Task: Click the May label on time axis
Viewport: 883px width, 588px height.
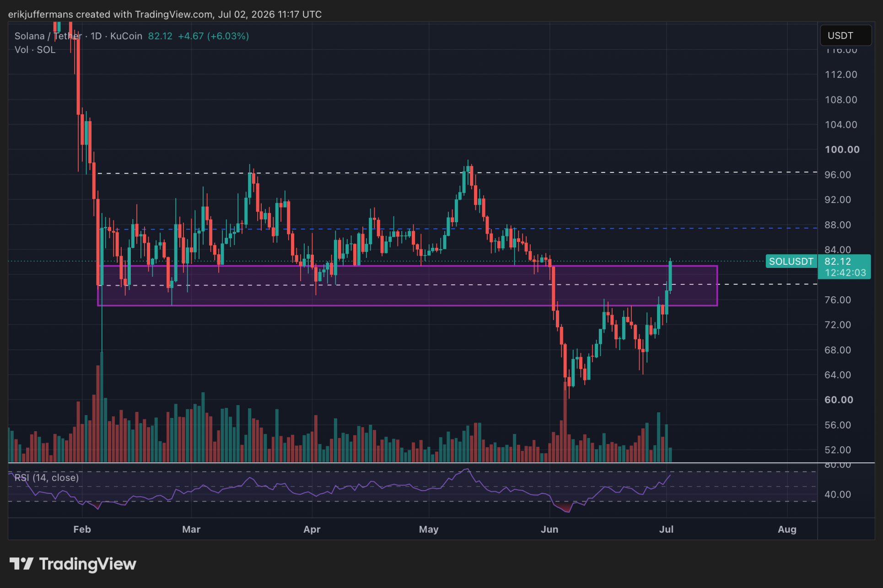Action: (x=429, y=529)
